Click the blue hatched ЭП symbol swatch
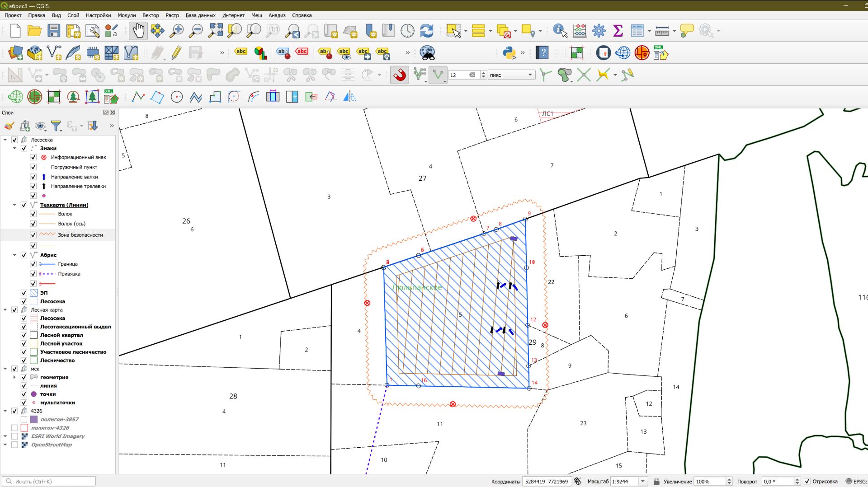Viewport: 868px width, 487px height. pos(34,293)
